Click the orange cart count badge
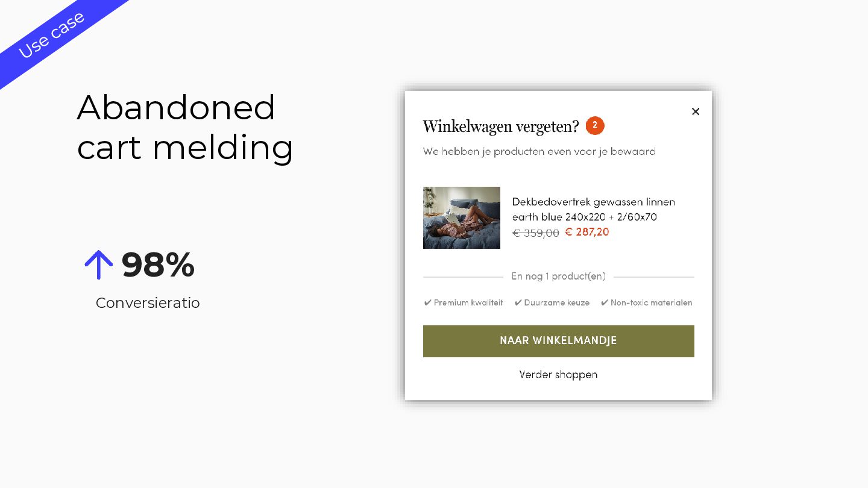 tap(595, 125)
